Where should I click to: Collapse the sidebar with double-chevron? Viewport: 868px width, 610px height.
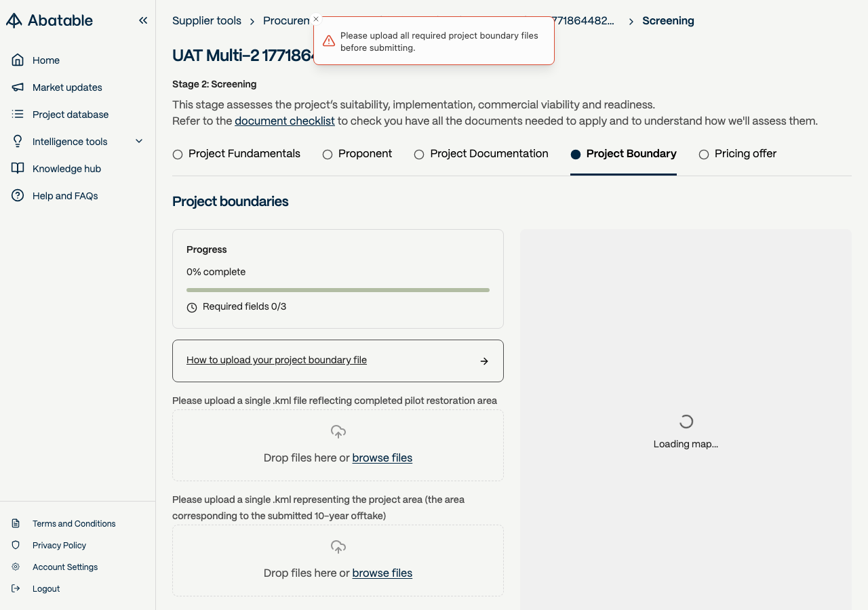pyautogui.click(x=143, y=20)
